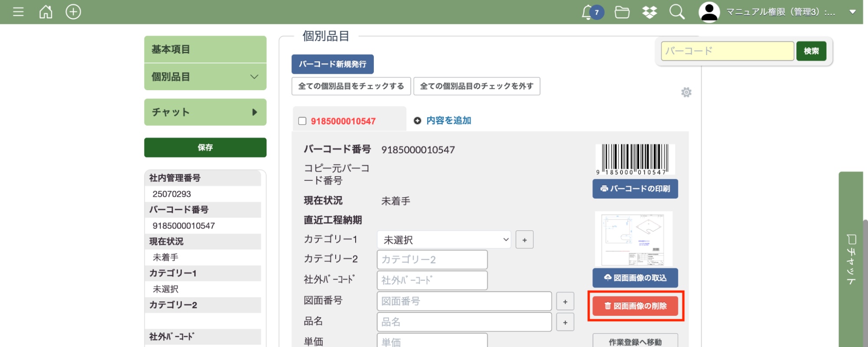Screen dimensions: 868x347
Task: Click the 内容を追加 link
Action: click(448, 121)
